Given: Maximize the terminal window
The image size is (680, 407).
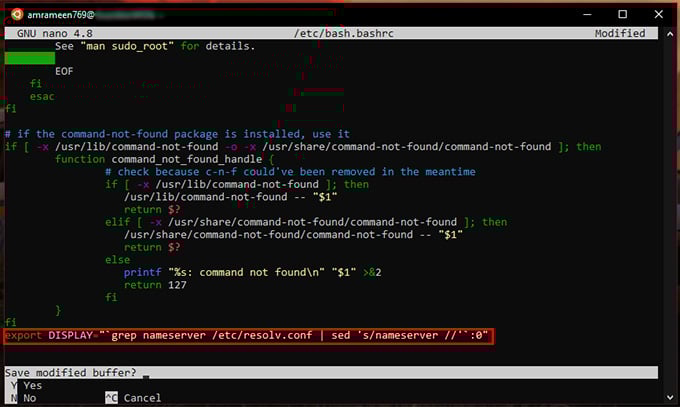Looking at the screenshot, I should 622,14.
